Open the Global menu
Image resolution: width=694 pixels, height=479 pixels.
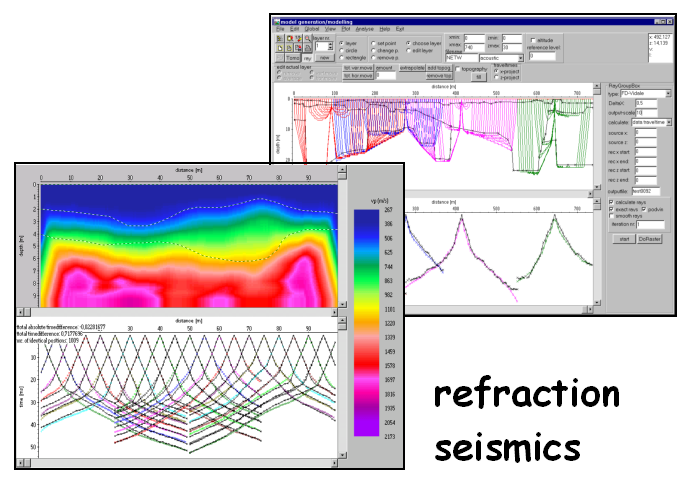[x=313, y=29]
